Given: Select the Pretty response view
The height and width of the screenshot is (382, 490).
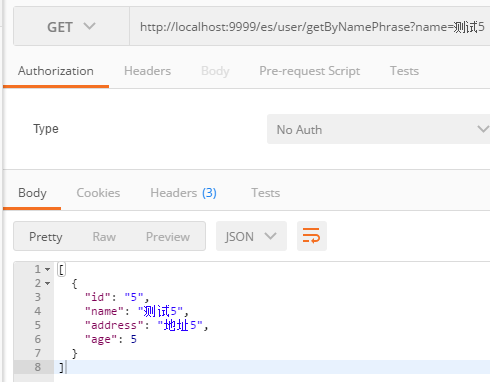Looking at the screenshot, I should pos(46,237).
